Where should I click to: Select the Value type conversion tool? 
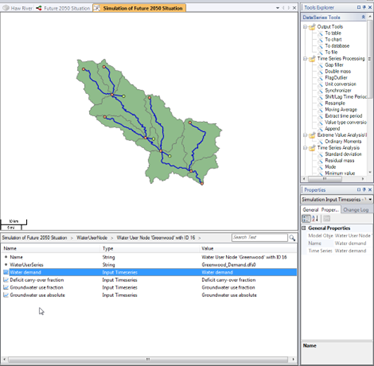click(346, 122)
